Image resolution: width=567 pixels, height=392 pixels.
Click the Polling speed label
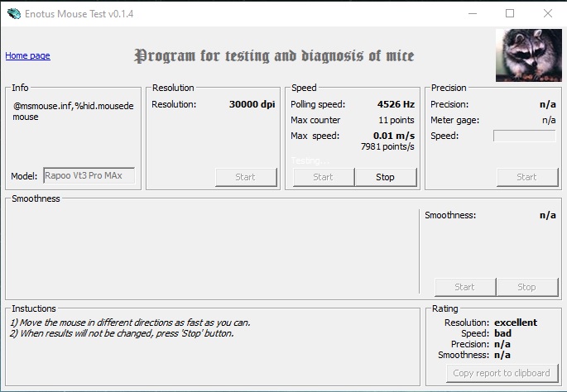(318, 104)
